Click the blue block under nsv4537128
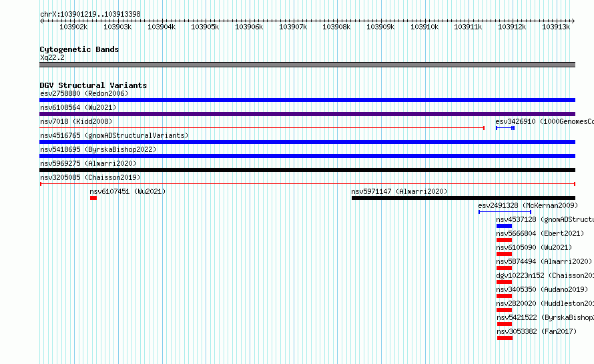Image resolution: width=594 pixels, height=364 pixels. 504,226
